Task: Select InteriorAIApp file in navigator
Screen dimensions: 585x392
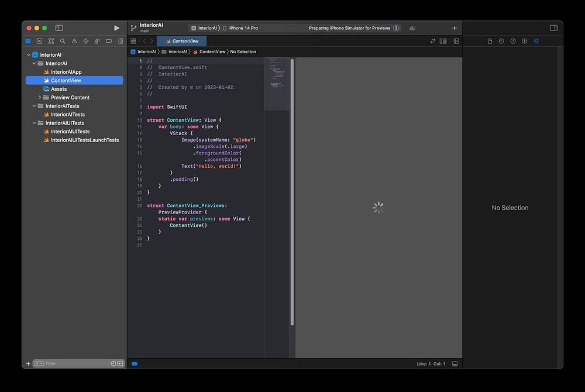Action: point(66,72)
